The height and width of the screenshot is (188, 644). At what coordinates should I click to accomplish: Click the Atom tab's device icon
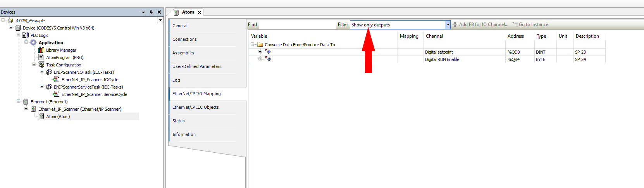coord(177,12)
